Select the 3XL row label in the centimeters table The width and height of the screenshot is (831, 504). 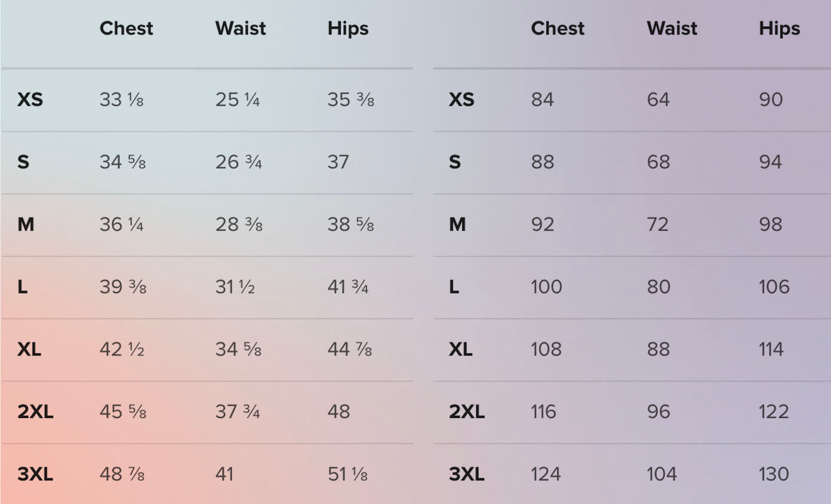466,474
